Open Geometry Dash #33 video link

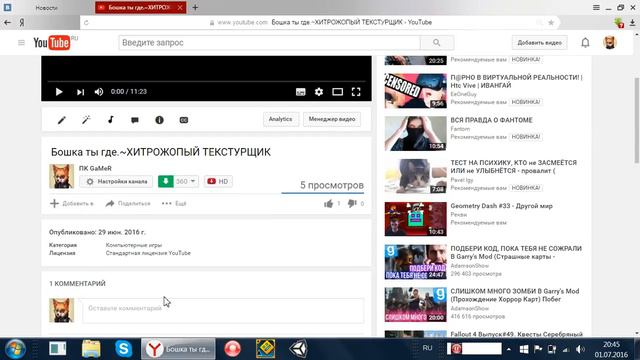[501, 206]
